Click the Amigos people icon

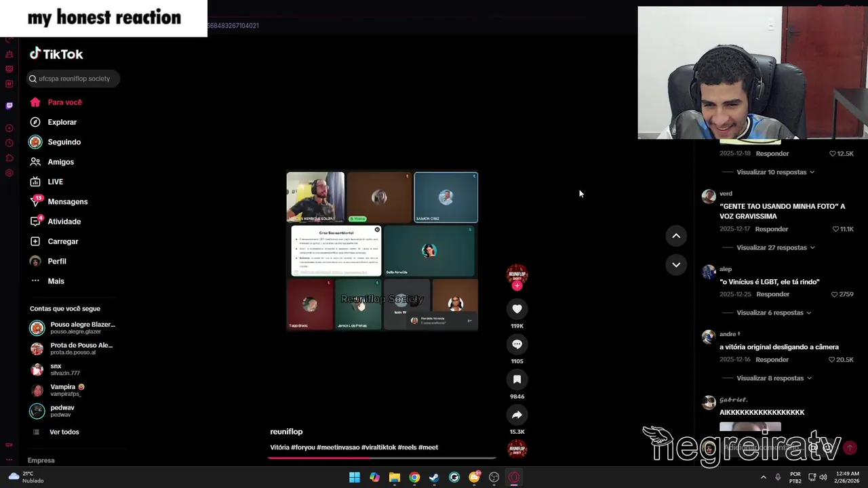pyautogui.click(x=35, y=162)
